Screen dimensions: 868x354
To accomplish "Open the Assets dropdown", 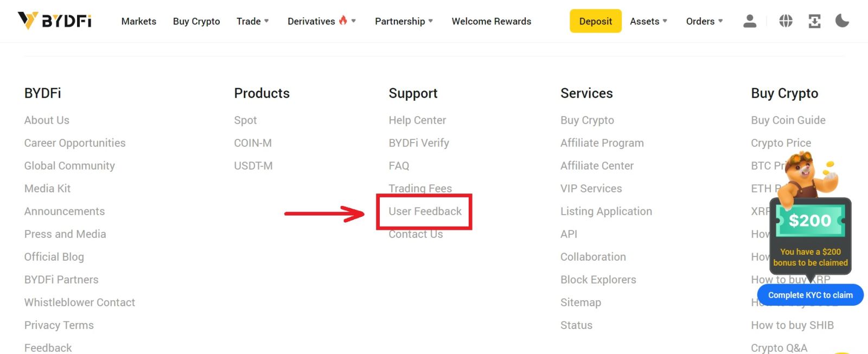I will pyautogui.click(x=648, y=21).
